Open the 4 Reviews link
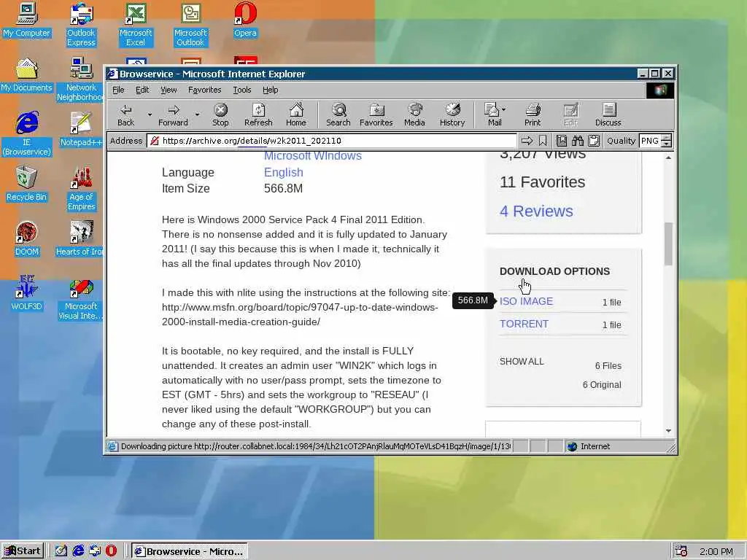 pos(536,211)
